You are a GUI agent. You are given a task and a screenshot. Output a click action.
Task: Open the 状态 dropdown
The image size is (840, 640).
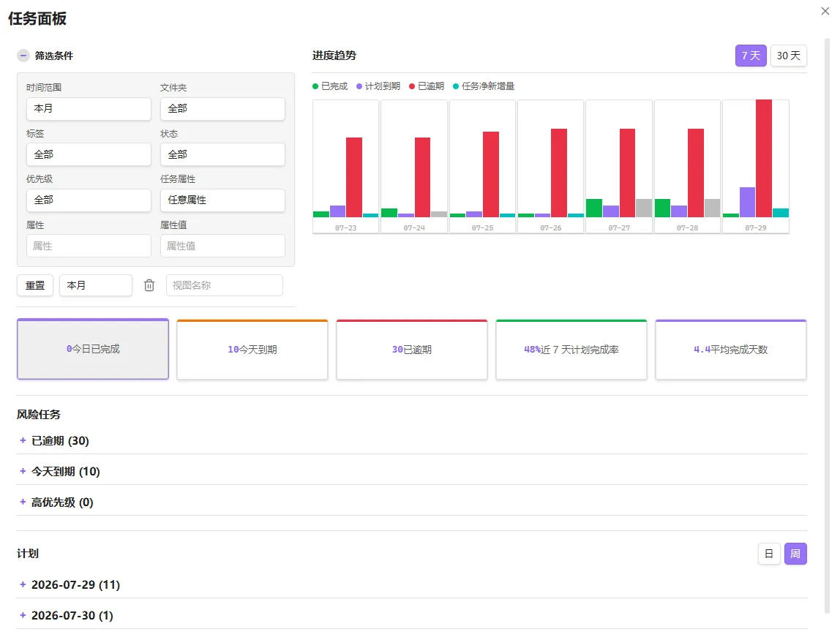click(222, 155)
